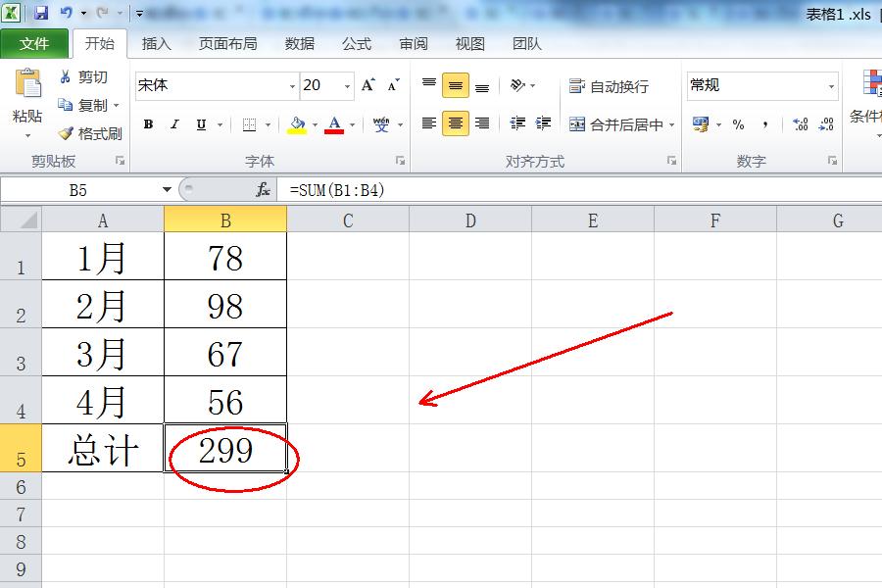This screenshot has width=882, height=588.
Task: Click the insert function fx icon
Action: pyautogui.click(x=263, y=189)
